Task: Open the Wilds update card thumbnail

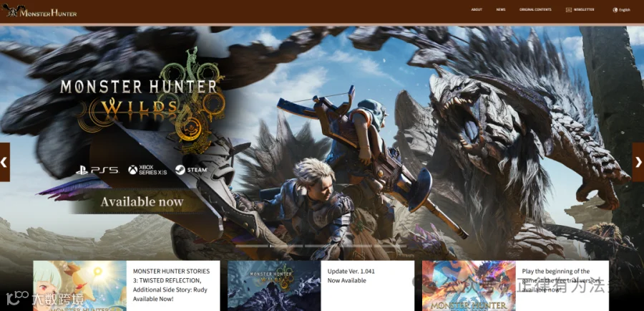Action: (x=274, y=285)
